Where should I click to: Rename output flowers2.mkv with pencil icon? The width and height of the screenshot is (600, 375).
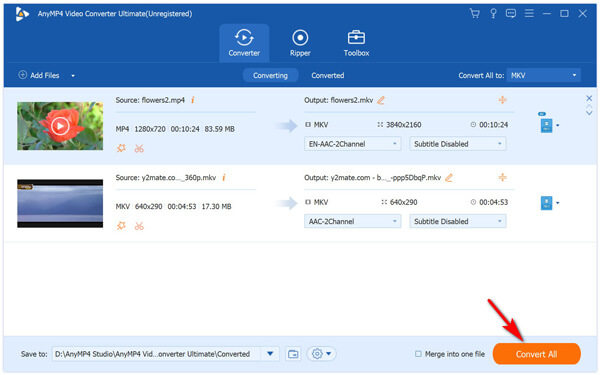[381, 100]
